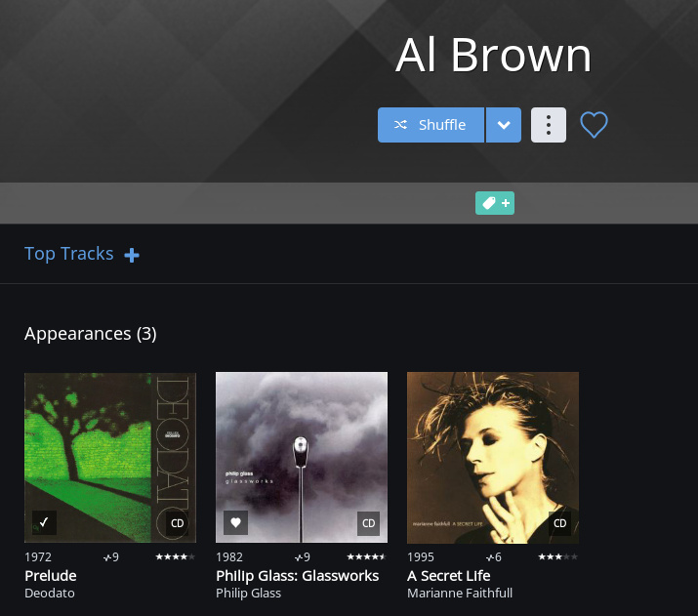Click the plus icon beside Top Tracks

click(132, 255)
